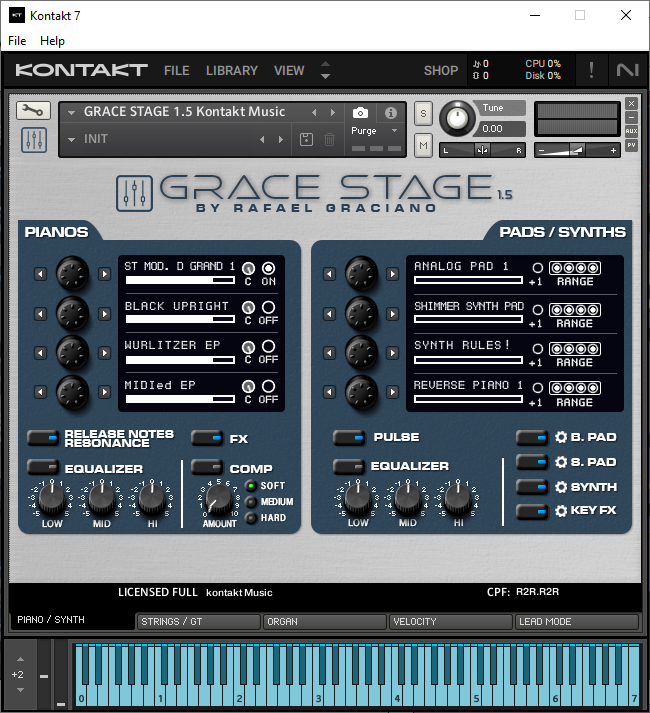650x713 pixels.
Task: Open B. PAD gear settings
Action: (x=561, y=437)
